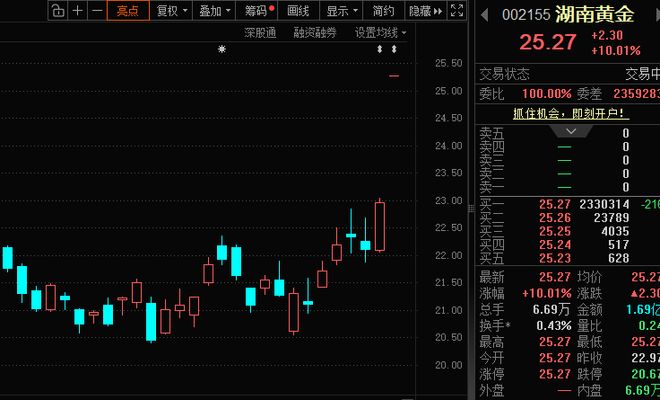660x400 pixels.
Task: Click the first diamond marker above chart
Action: pos(380,49)
